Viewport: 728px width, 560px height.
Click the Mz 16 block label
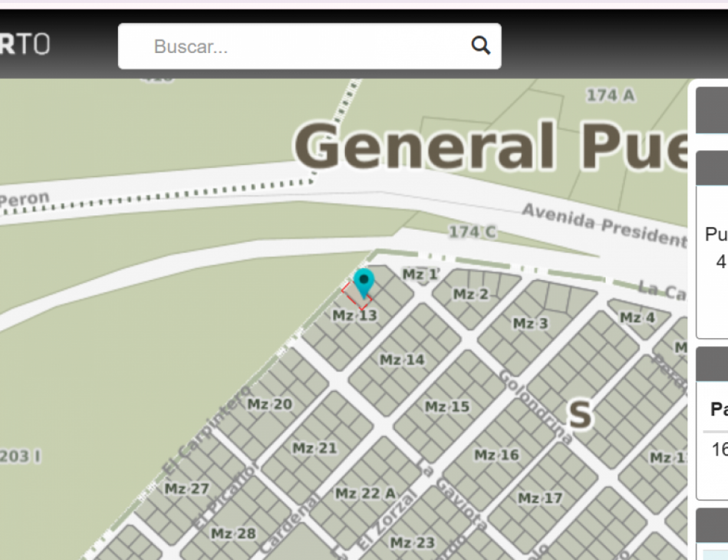(x=496, y=454)
